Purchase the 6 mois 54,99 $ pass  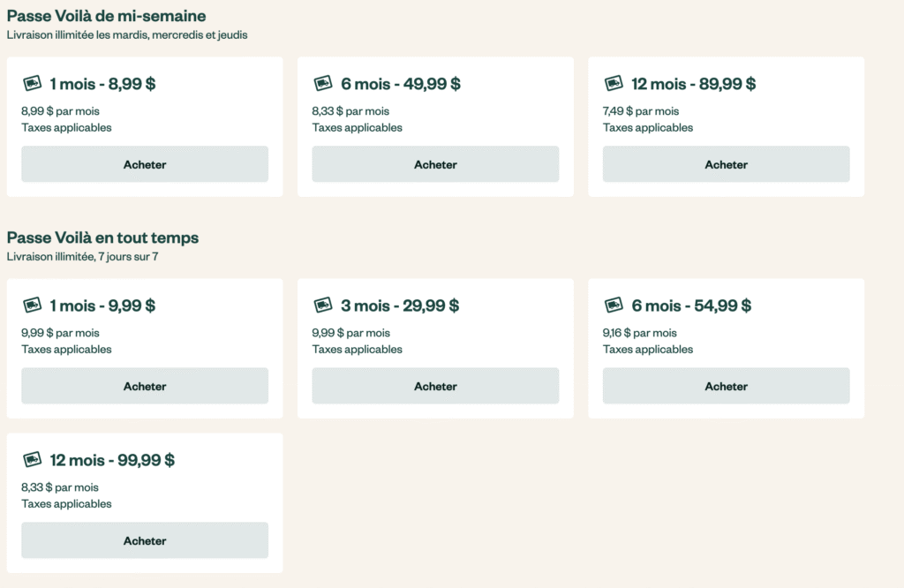tap(726, 386)
